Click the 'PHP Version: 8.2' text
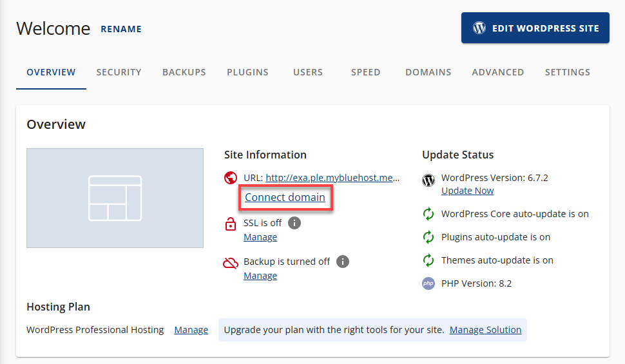 [x=476, y=283]
